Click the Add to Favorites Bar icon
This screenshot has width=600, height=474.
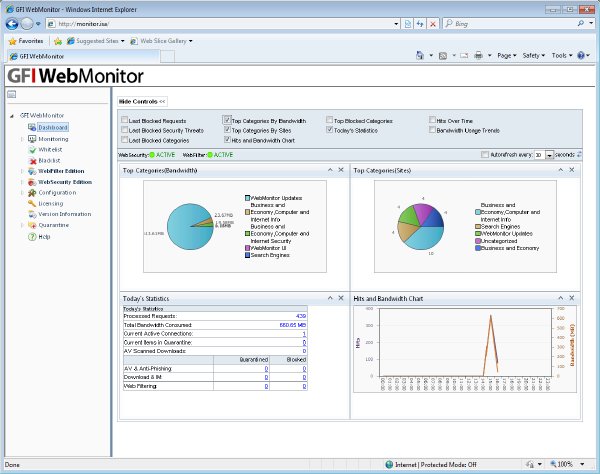click(58, 41)
